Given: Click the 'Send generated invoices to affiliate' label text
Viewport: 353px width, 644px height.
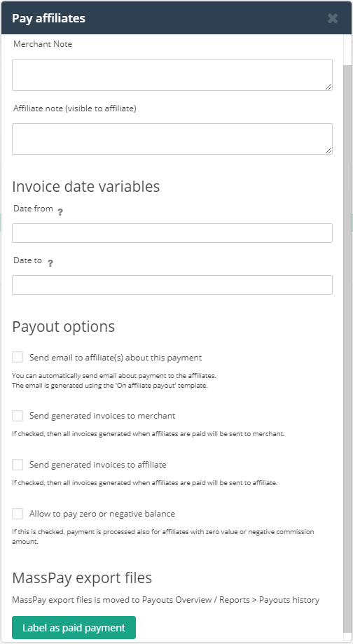Looking at the screenshot, I should (98, 465).
